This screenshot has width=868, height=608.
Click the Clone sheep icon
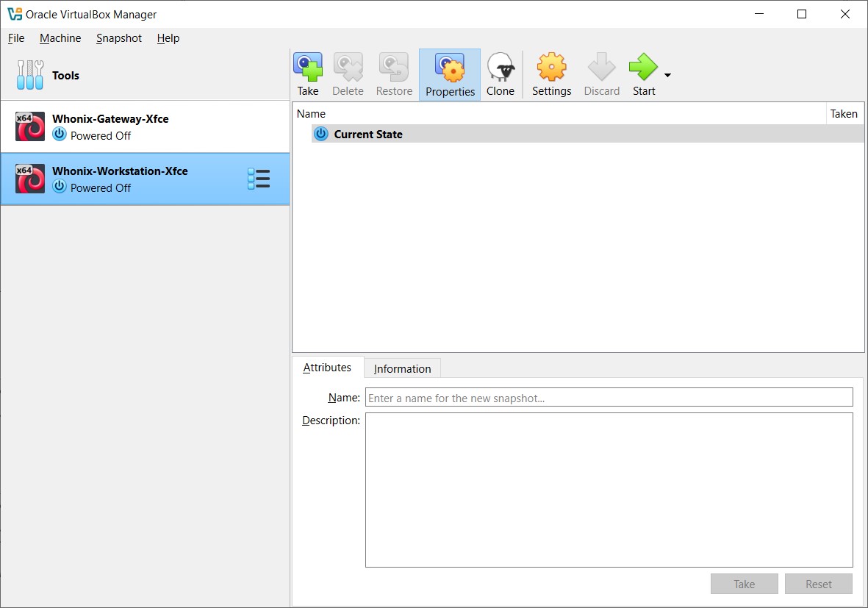click(501, 68)
